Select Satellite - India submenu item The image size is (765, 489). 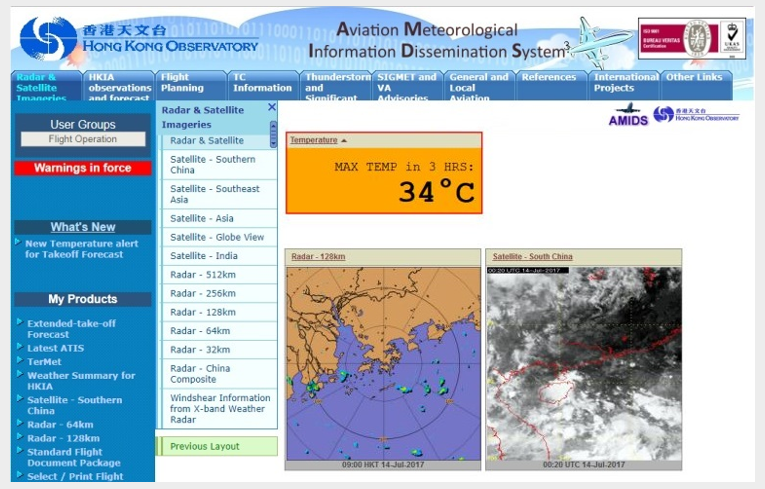pyautogui.click(x=219, y=256)
